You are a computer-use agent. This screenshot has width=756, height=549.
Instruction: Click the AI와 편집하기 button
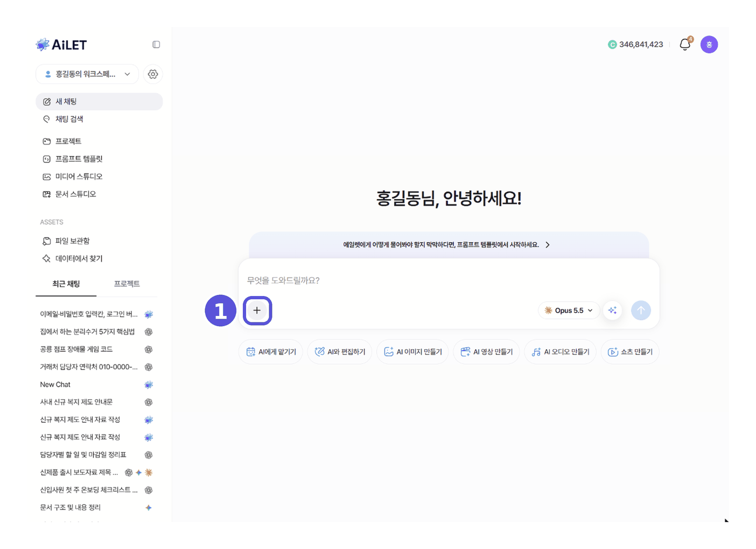coord(340,352)
